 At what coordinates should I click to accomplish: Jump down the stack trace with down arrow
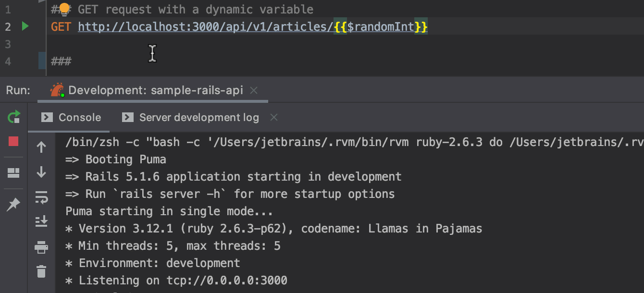(41, 172)
